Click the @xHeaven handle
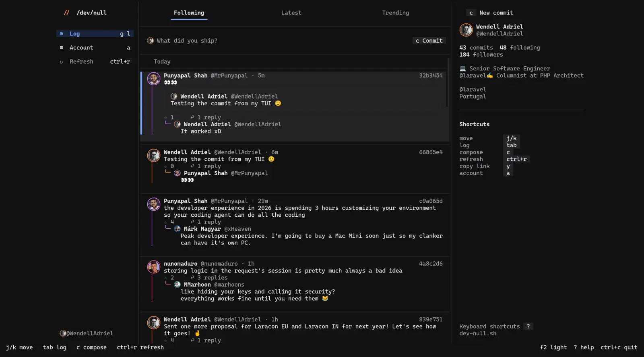Screen dimensions: 644x357 pyautogui.click(x=237, y=229)
